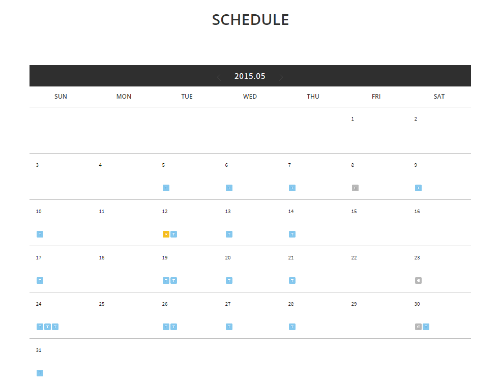500x384 pixels.
Task: Open the blue event icon on May 20
Action: tap(229, 281)
